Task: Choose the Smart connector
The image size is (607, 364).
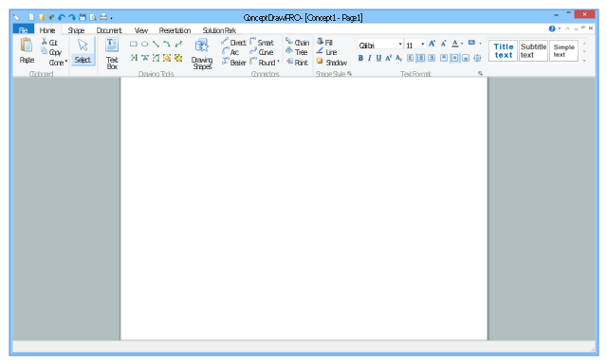Action: 262,42
